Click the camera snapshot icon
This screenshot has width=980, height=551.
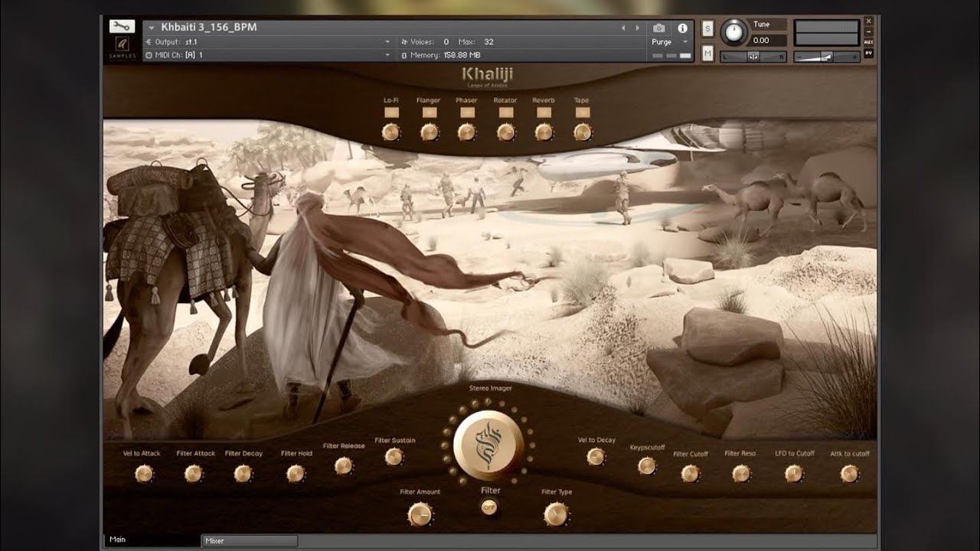[658, 28]
